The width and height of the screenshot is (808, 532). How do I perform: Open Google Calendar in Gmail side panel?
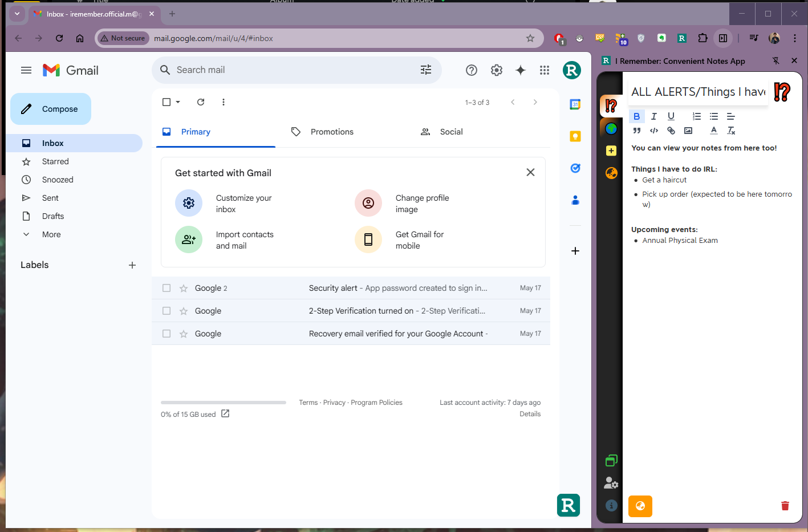575,104
